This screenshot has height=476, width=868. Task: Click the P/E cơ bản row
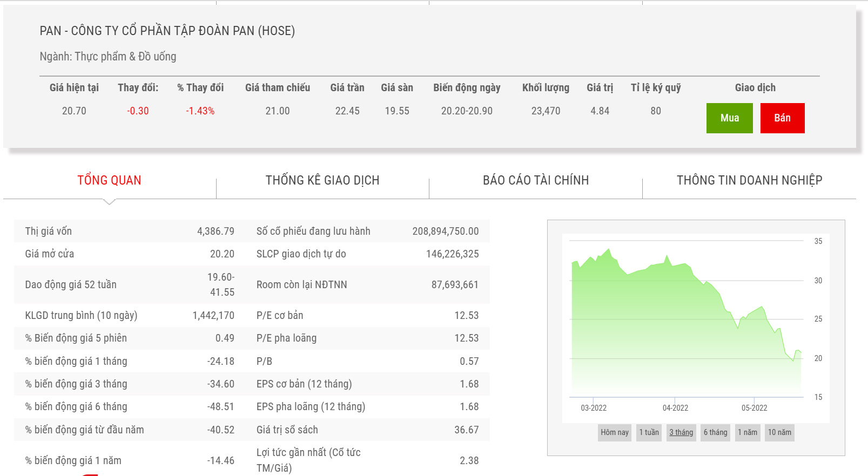pos(367,316)
